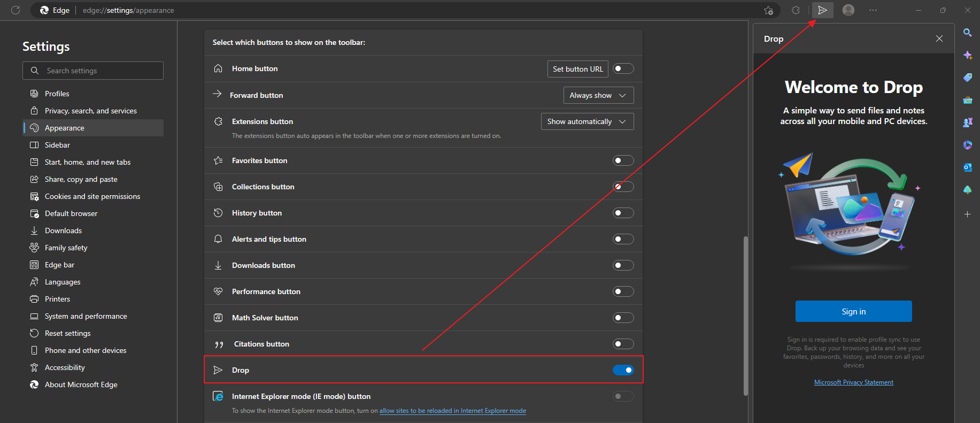
Task: Click the profile avatar icon
Action: click(848, 10)
